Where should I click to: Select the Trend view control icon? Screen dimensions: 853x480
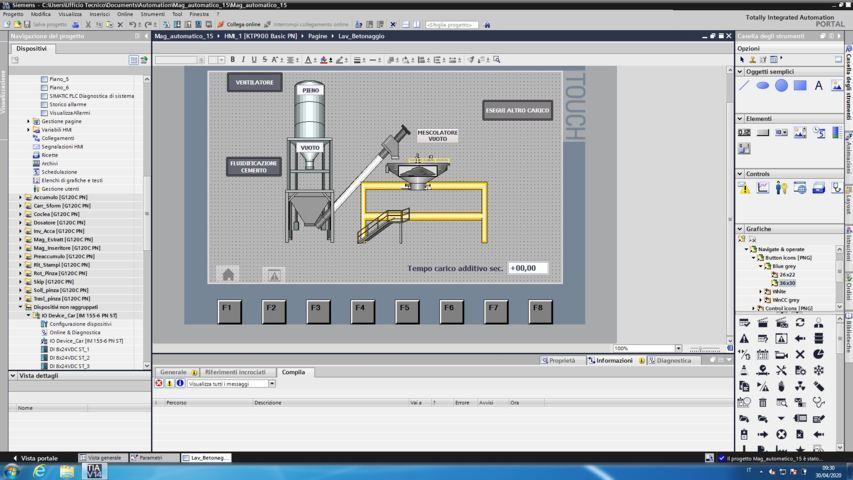(x=763, y=187)
